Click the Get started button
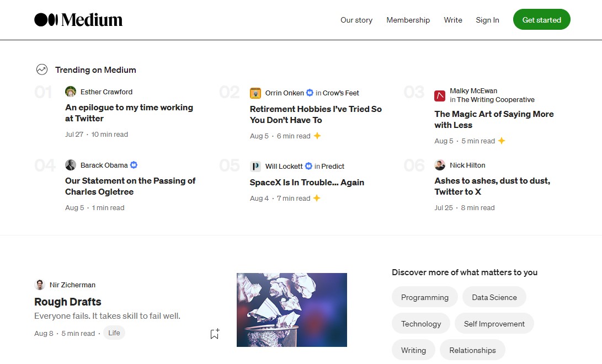This screenshot has width=602, height=364. (x=542, y=19)
